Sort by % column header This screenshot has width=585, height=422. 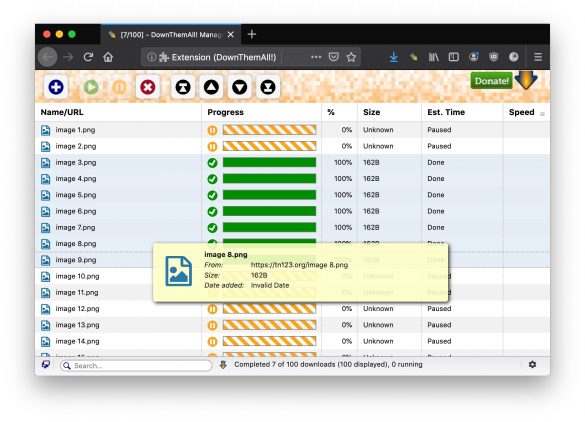tap(331, 112)
